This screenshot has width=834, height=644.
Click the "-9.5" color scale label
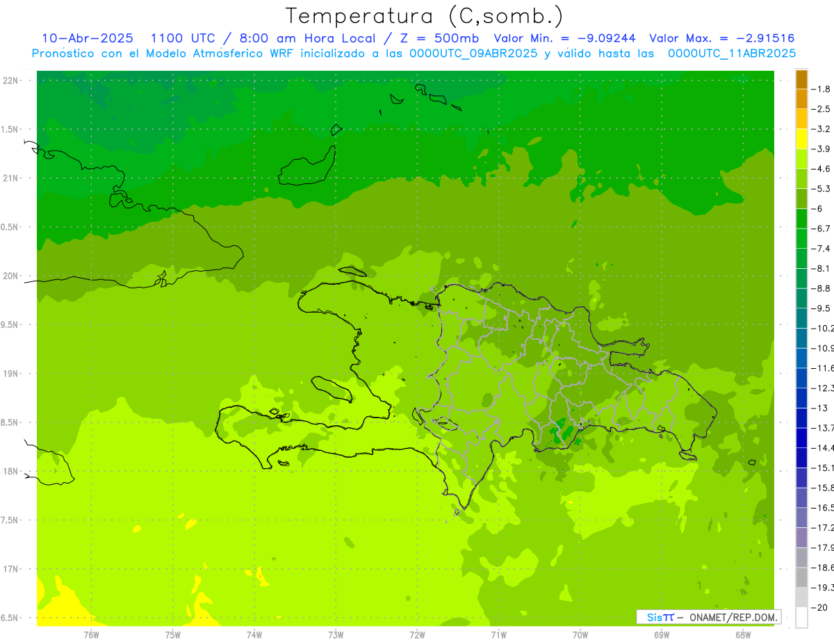821,308
